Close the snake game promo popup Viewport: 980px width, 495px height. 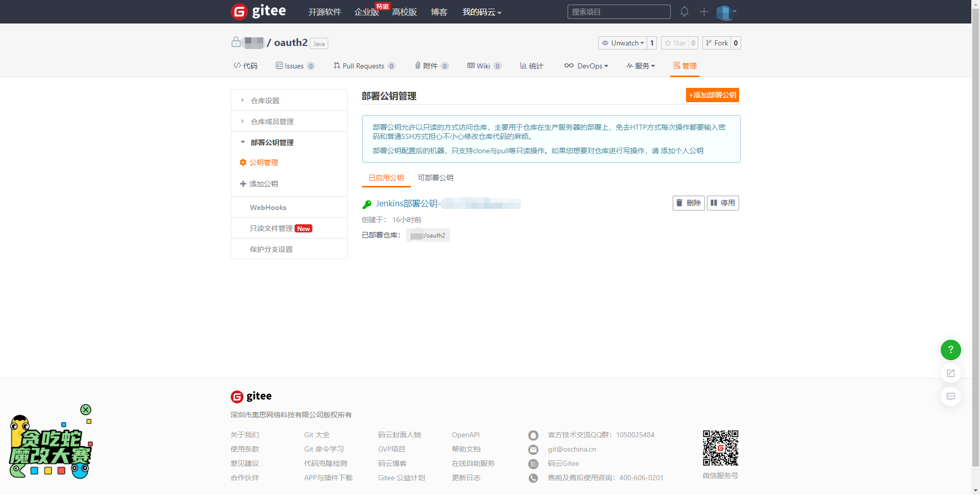click(x=85, y=410)
